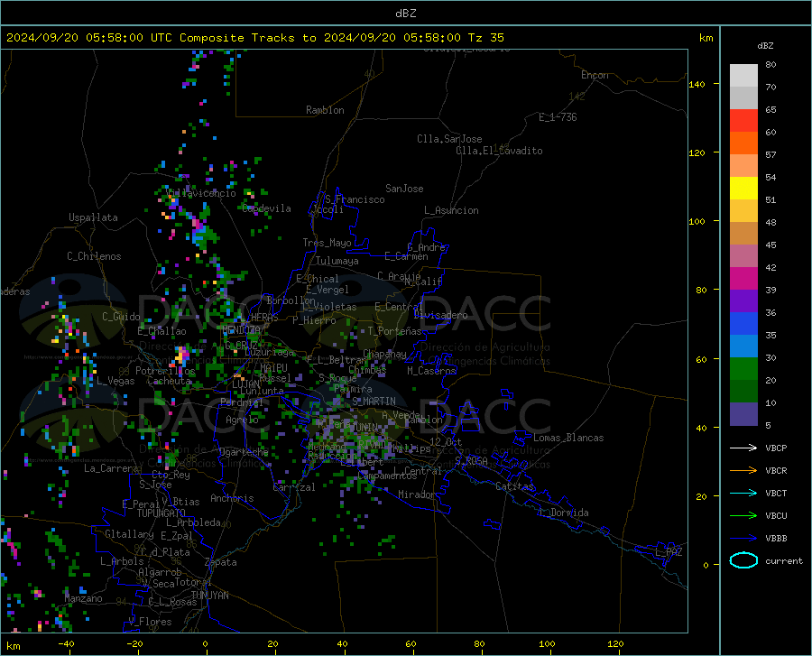This screenshot has height=656, width=812.
Task: Pick the purple 36 dBZ color swatch
Action: 743,301
